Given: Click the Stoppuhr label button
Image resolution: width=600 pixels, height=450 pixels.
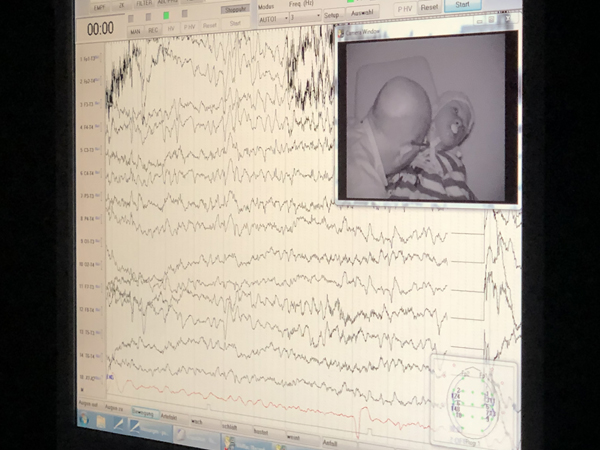Looking at the screenshot, I should point(235,10).
